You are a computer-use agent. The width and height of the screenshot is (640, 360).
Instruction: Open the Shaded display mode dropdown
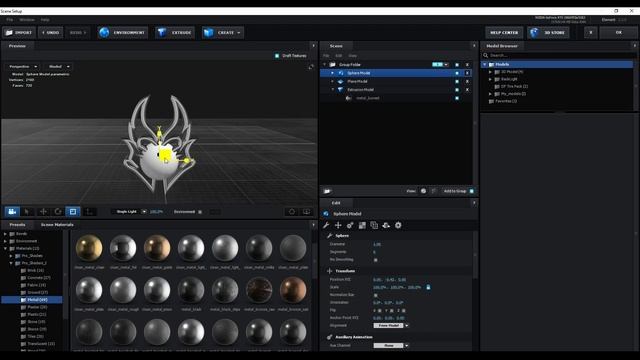(x=59, y=67)
